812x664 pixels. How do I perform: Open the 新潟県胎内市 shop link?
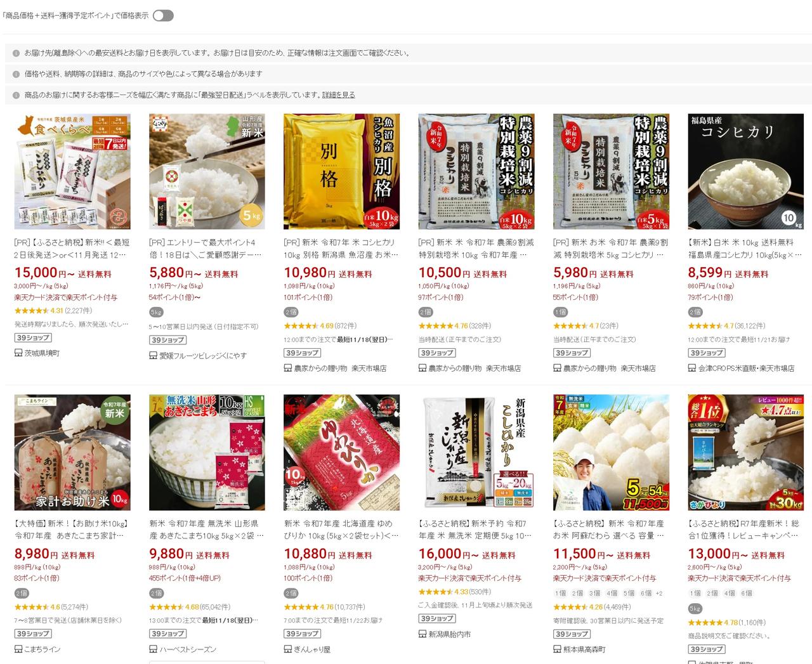coord(449,634)
